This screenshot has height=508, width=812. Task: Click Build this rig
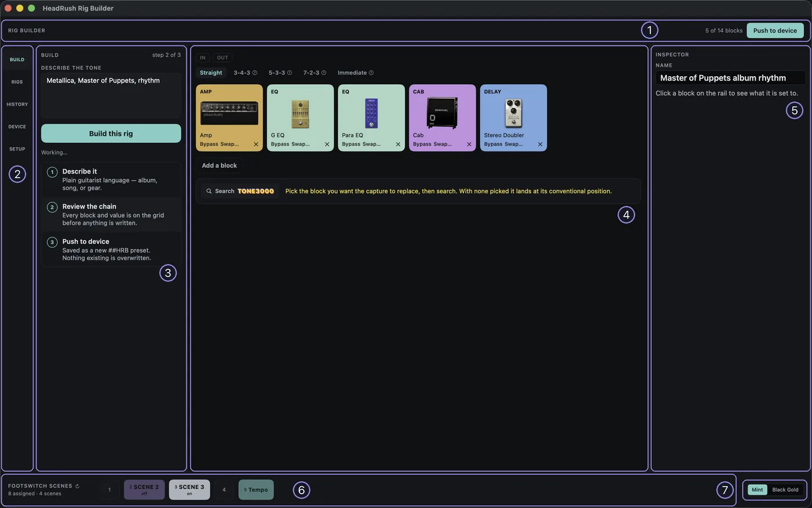pyautogui.click(x=111, y=134)
